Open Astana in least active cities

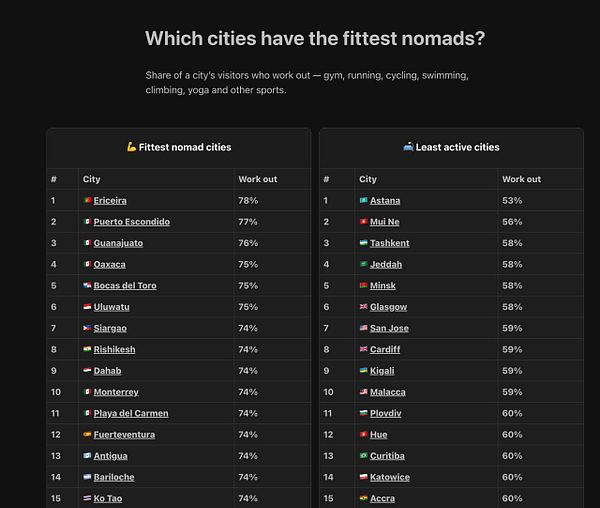coord(385,200)
